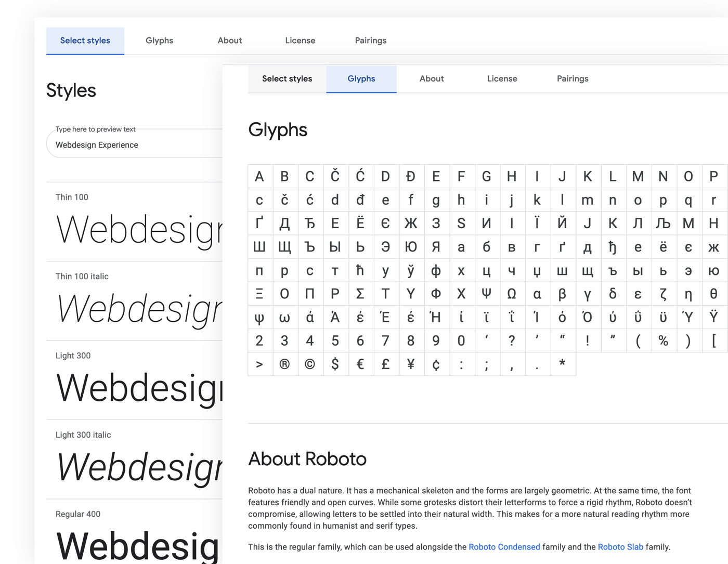Pick the registered trademark ® glyph cell
Image resolution: width=728 pixels, height=564 pixels.
[x=284, y=364]
